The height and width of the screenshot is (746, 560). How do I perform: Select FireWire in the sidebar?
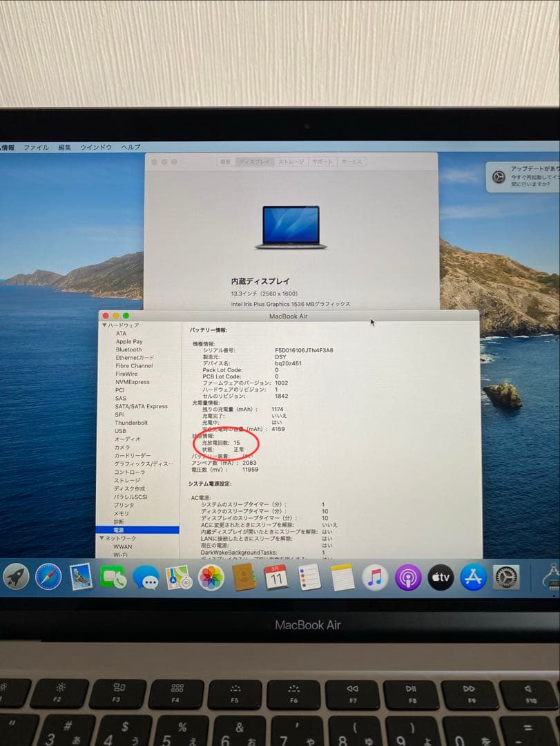tap(126, 374)
